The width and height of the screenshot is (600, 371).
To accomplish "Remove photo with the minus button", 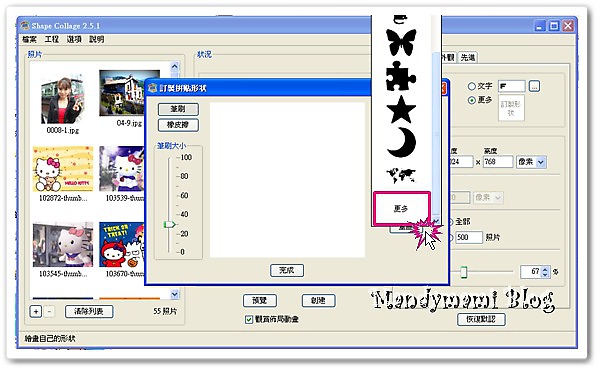I will tap(49, 311).
